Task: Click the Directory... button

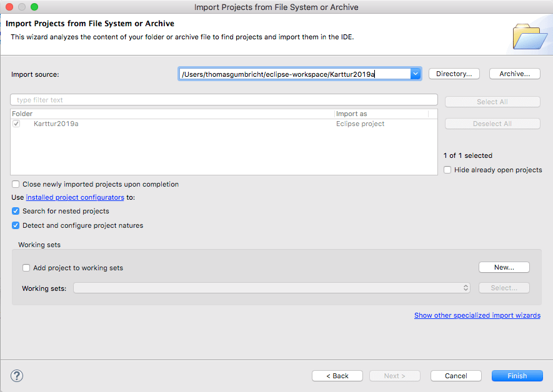Action: pyautogui.click(x=454, y=73)
